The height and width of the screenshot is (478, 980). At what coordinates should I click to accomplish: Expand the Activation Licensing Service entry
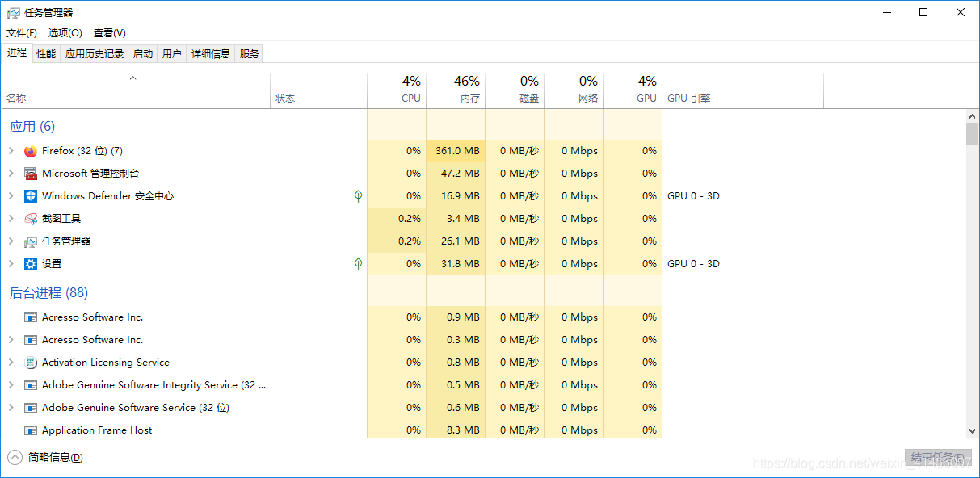[x=11, y=363]
